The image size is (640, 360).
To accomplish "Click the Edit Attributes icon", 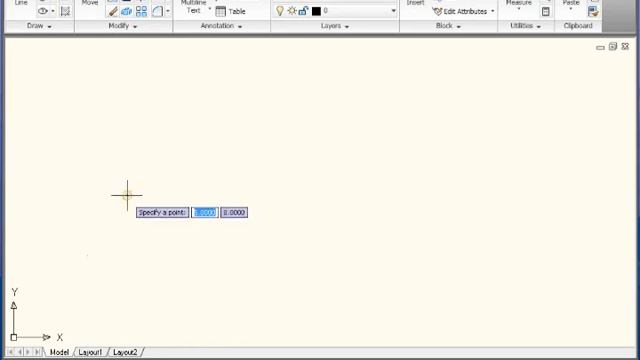I will 437,11.
